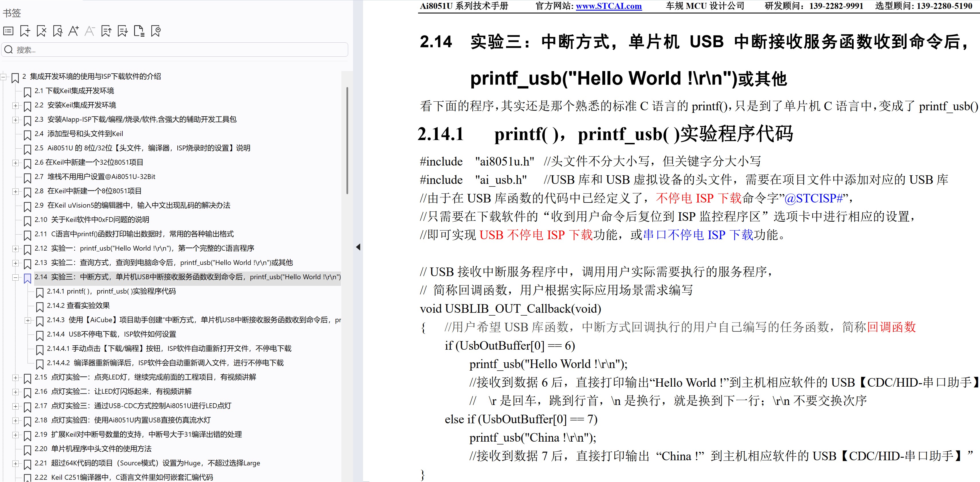Click the blue @STCISP# text in document
The image size is (980, 482).
click(813, 198)
